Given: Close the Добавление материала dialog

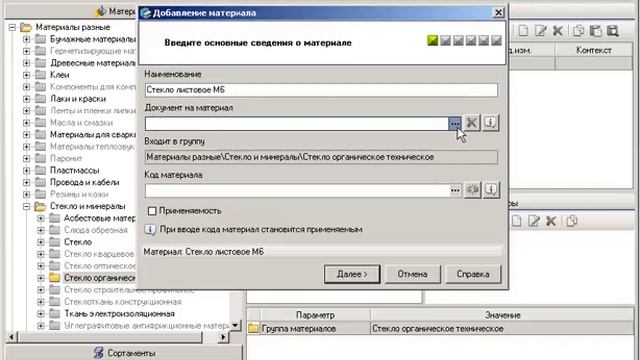Looking at the screenshot, I should 498,13.
